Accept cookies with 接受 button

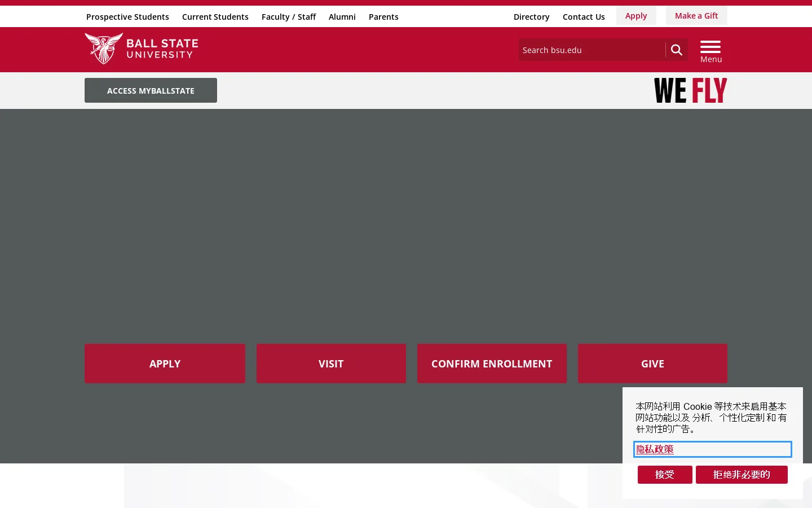click(x=665, y=475)
